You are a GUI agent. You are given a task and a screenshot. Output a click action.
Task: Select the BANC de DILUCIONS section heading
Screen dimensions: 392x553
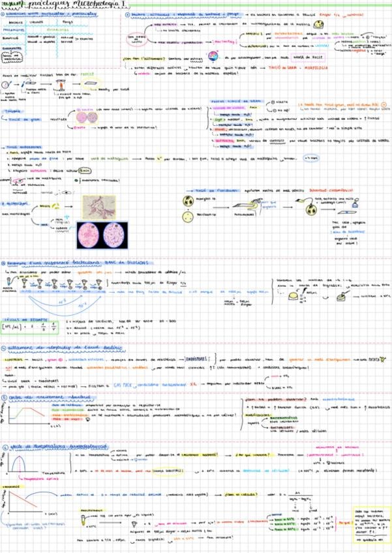click(x=127, y=263)
